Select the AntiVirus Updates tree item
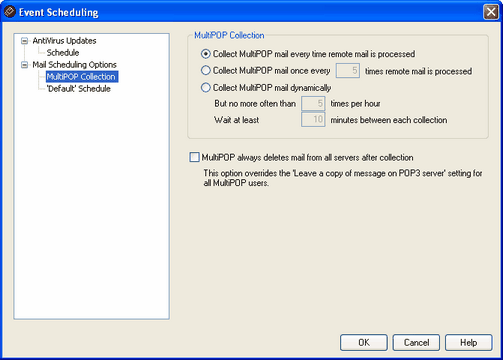This screenshot has height=360, width=503. point(64,41)
